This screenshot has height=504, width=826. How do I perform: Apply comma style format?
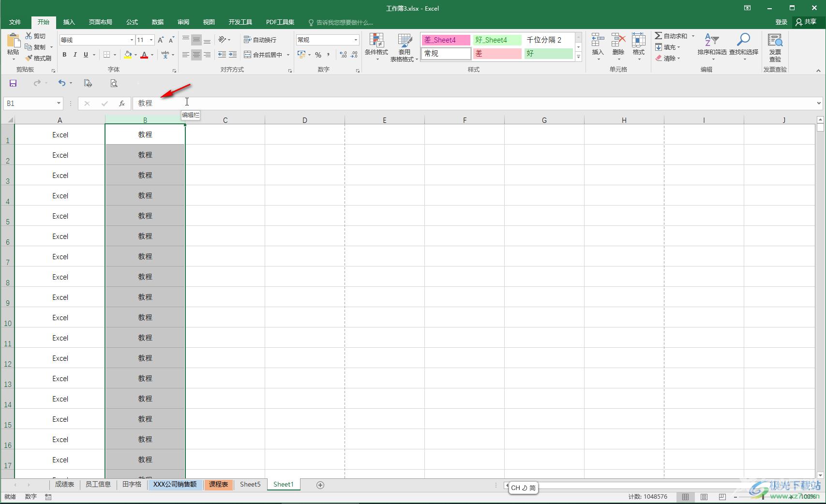329,55
